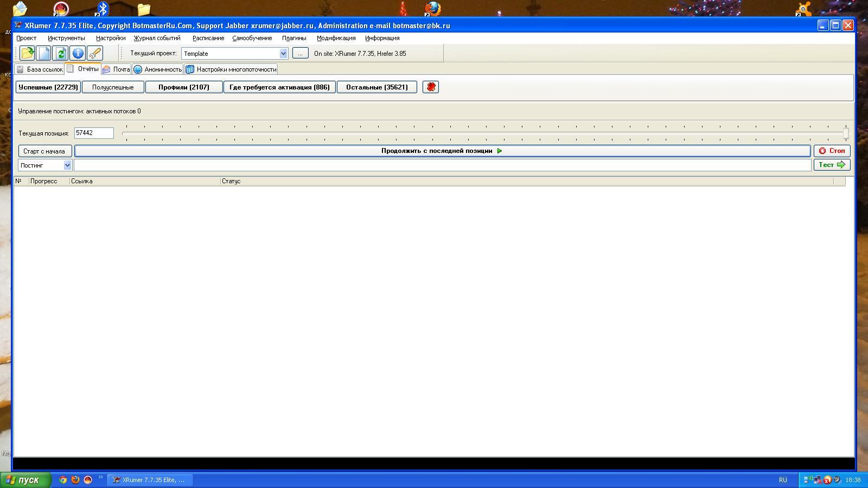Click the № column header
868x488 pixels.
[21, 181]
